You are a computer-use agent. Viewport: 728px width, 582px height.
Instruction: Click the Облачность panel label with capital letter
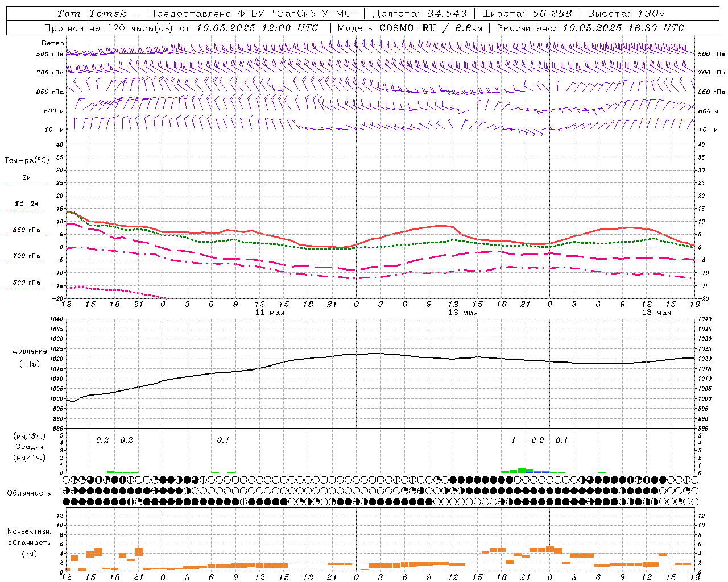tap(29, 493)
